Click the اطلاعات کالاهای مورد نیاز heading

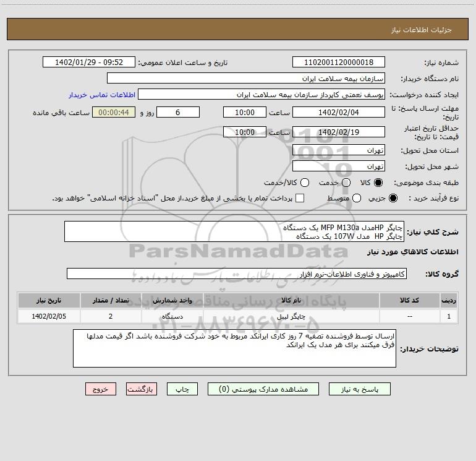pyautogui.click(x=412, y=252)
